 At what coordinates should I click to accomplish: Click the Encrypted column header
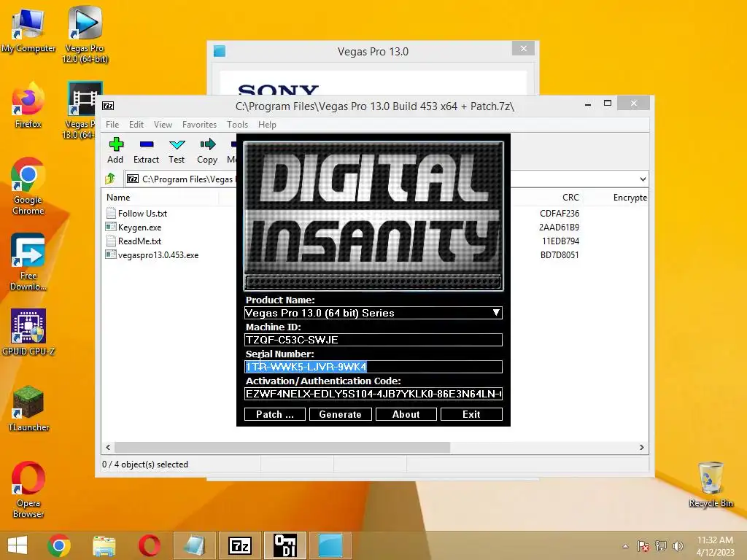coord(630,197)
